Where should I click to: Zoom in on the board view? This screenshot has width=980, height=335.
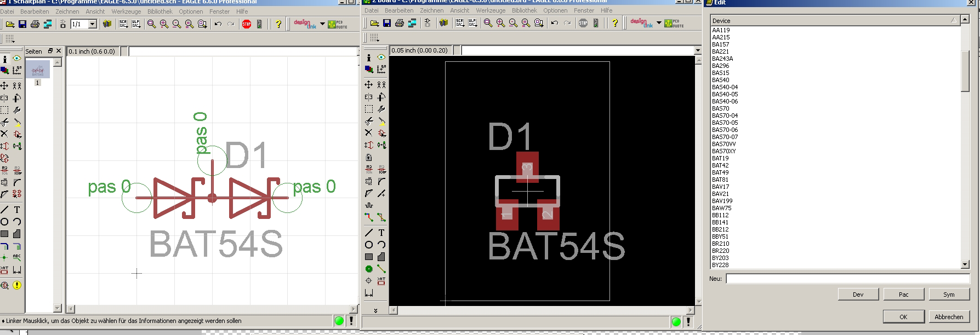pos(500,23)
